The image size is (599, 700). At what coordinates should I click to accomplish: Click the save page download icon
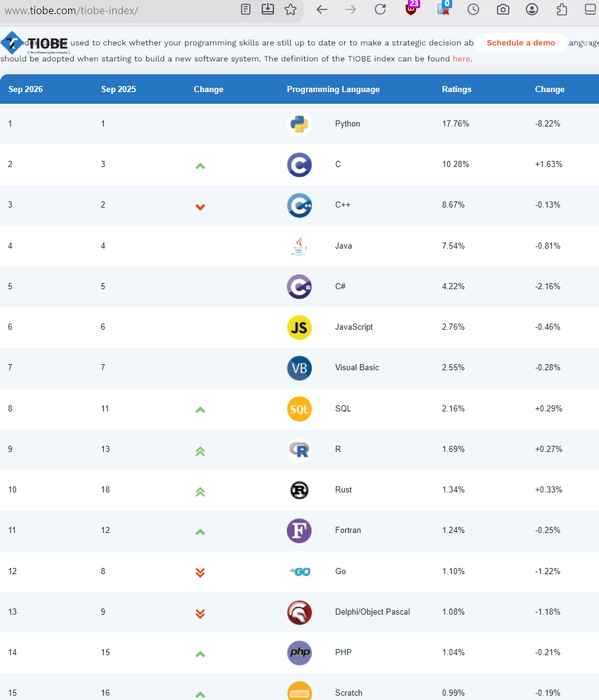point(268,9)
